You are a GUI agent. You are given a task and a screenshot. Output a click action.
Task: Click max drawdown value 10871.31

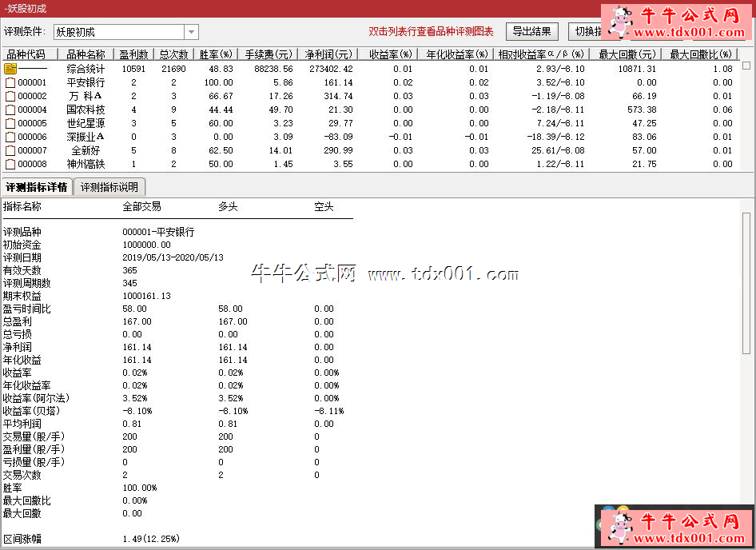coord(637,69)
